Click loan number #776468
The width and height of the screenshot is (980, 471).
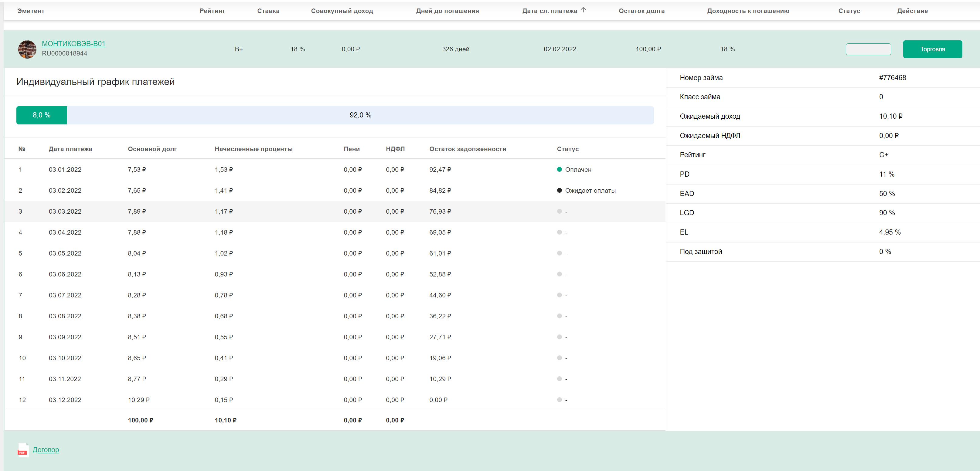pyautogui.click(x=893, y=78)
